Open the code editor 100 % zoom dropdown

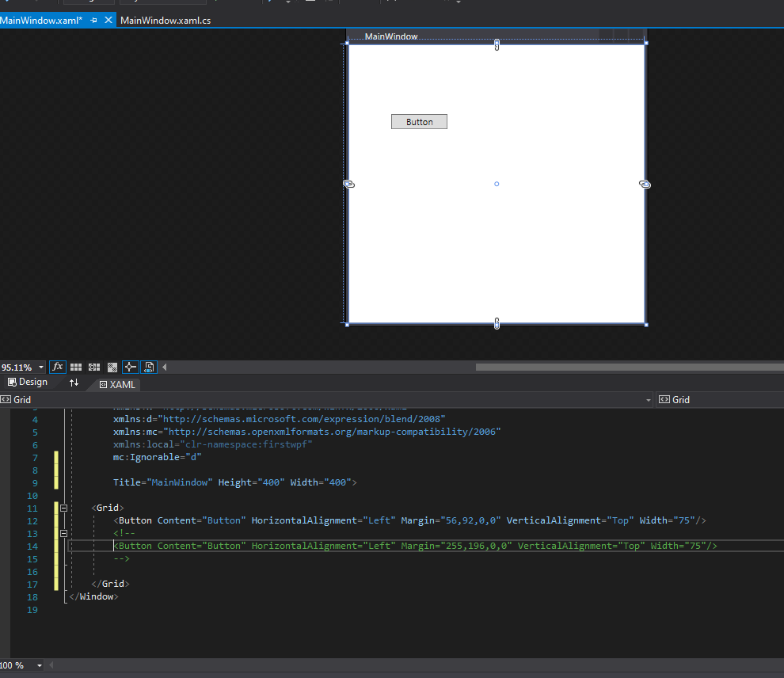[40, 665]
